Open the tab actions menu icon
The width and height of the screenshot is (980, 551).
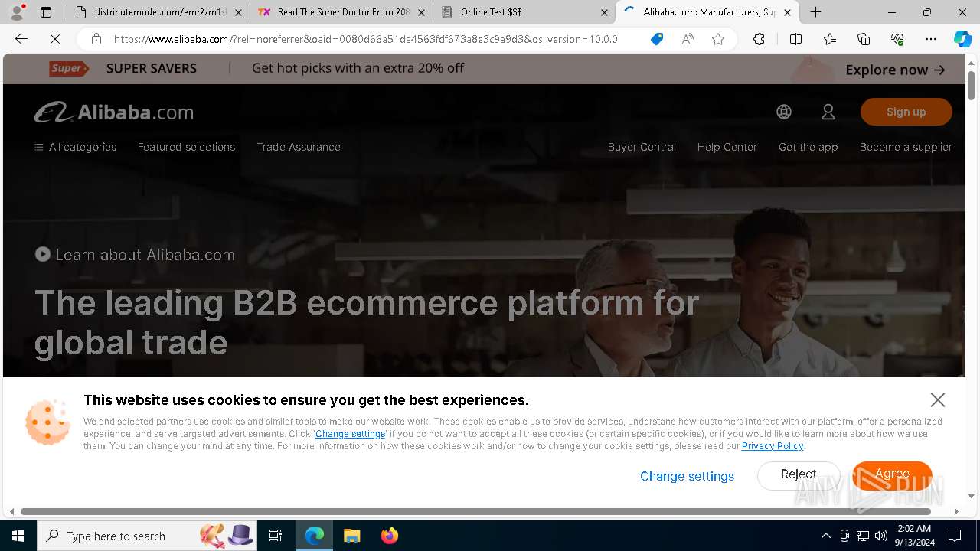46,12
